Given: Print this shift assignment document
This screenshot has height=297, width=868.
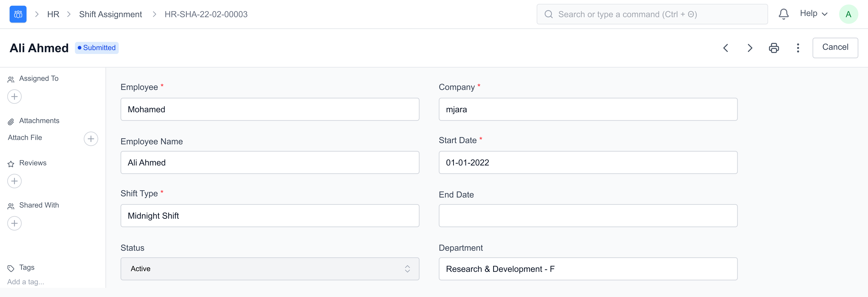Looking at the screenshot, I should 774,48.
